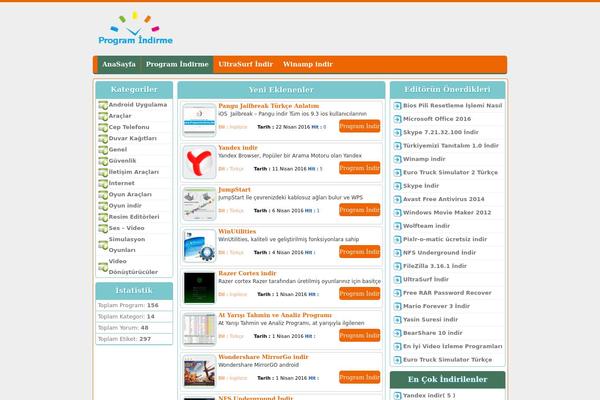Click Program İndir button for WinUtilities
The width and height of the screenshot is (600, 400).
click(x=360, y=251)
